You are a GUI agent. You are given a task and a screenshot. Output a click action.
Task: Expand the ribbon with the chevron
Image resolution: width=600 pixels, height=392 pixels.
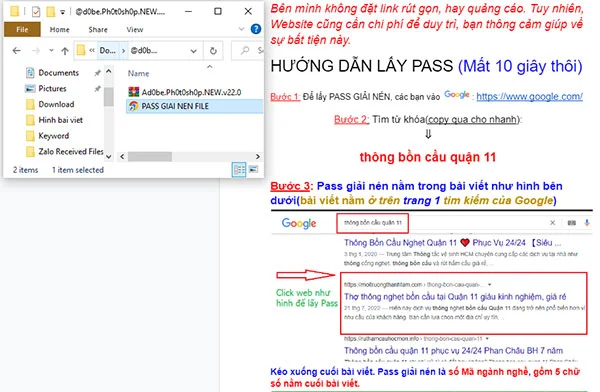[241, 29]
